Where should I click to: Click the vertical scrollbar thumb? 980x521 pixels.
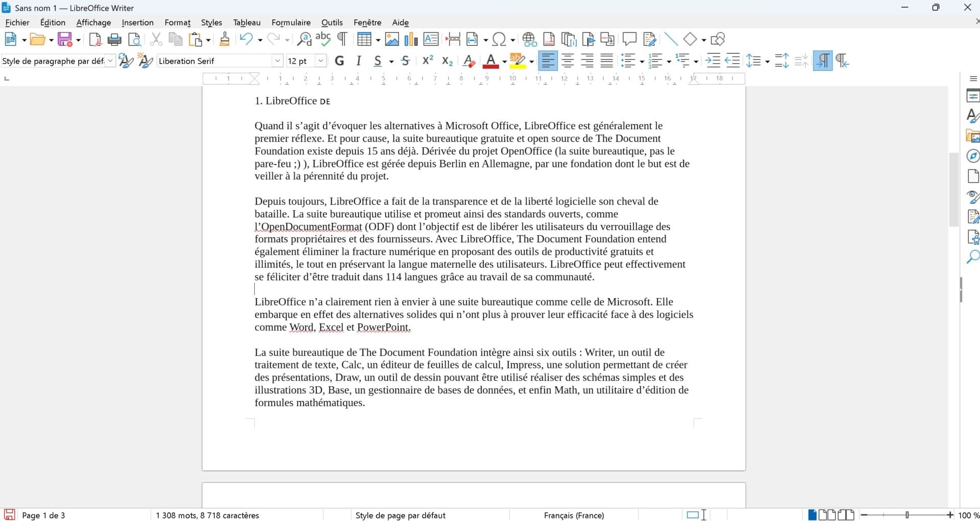pyautogui.click(x=953, y=189)
